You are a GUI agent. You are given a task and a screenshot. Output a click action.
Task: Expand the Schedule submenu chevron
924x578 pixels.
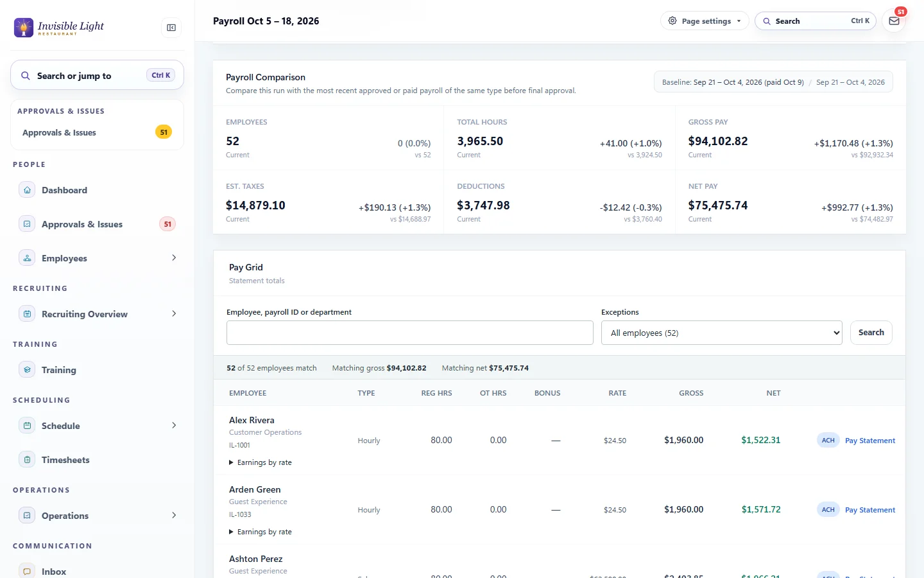pos(174,426)
